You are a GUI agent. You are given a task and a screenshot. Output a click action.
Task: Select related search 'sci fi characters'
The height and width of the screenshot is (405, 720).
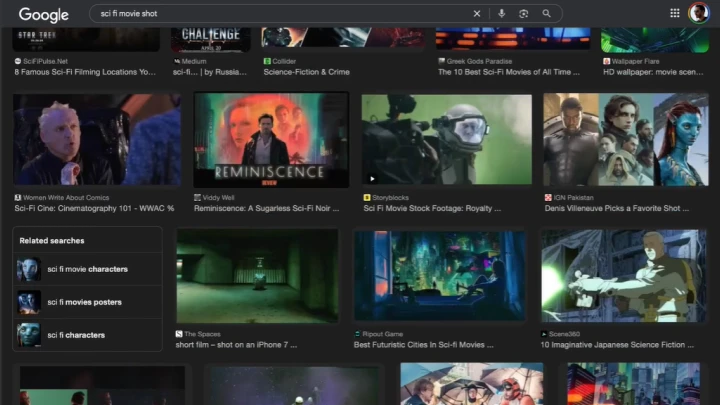[87, 335]
